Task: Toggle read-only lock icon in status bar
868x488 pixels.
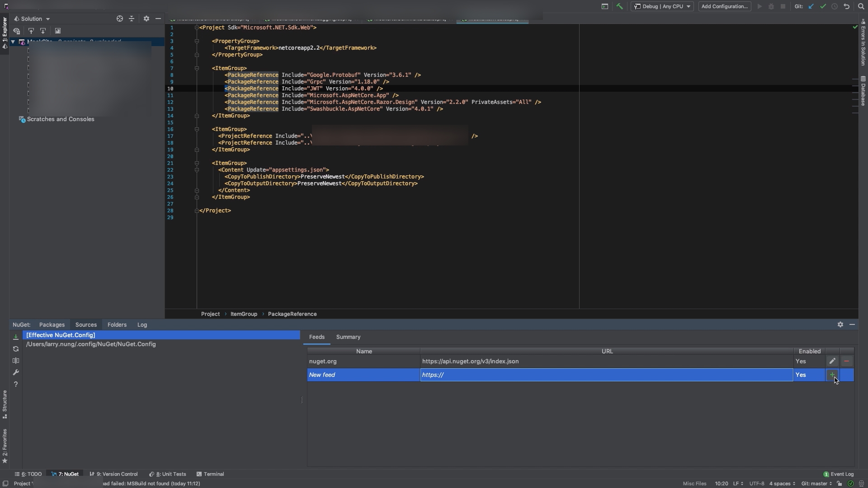Action: [x=840, y=483]
